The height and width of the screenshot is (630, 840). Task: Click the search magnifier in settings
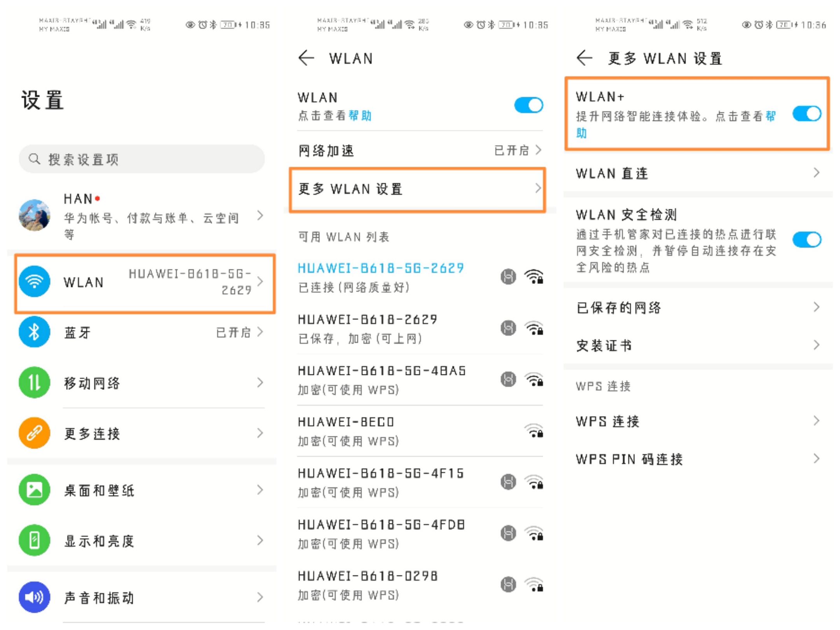(x=34, y=159)
